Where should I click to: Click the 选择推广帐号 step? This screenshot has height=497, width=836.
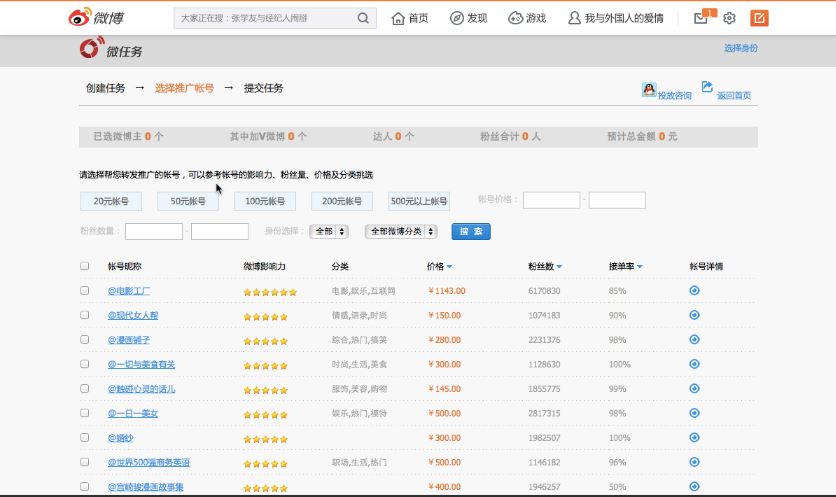point(184,88)
